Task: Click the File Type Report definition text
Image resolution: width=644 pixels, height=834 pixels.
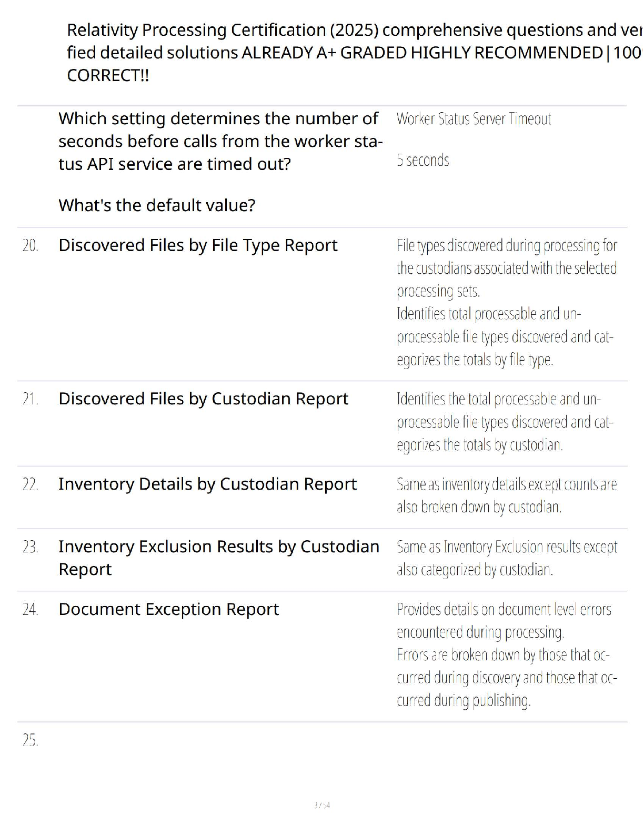Action: point(506,302)
